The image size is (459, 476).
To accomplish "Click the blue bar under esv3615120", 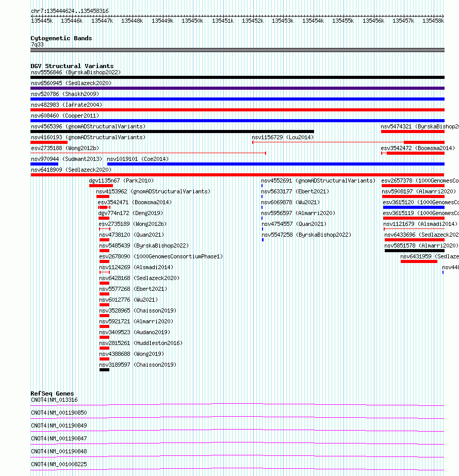I will click(414, 207).
